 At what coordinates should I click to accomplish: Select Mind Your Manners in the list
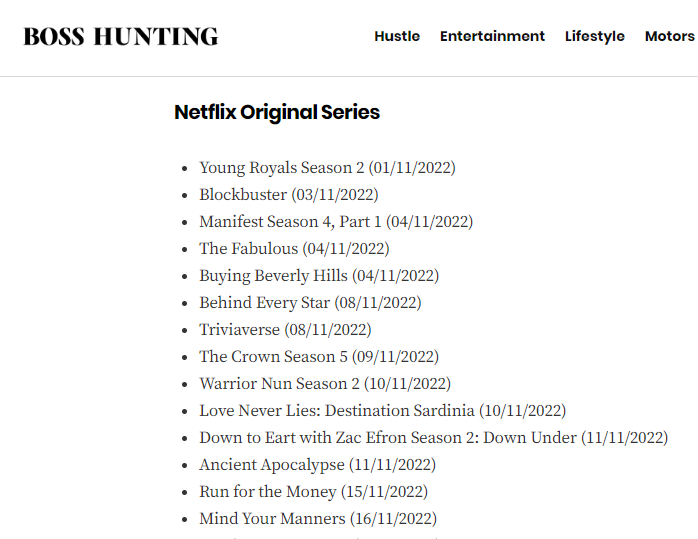317,519
